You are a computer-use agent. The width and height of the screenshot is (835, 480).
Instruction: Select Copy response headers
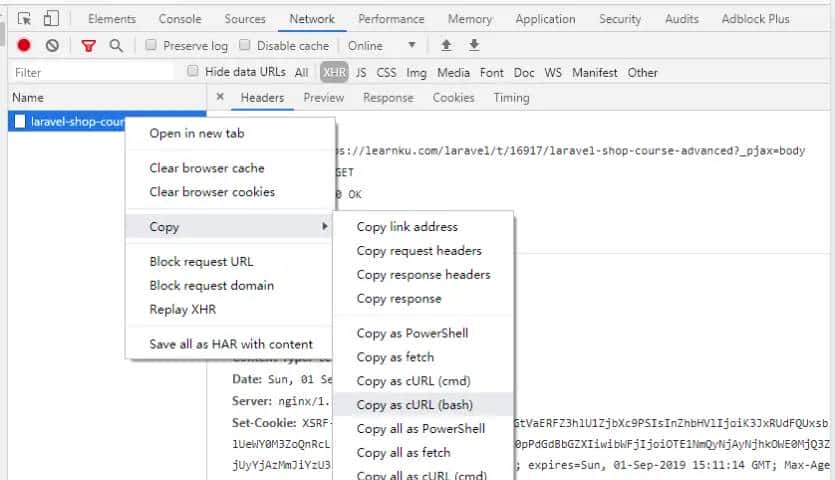pyautogui.click(x=423, y=274)
